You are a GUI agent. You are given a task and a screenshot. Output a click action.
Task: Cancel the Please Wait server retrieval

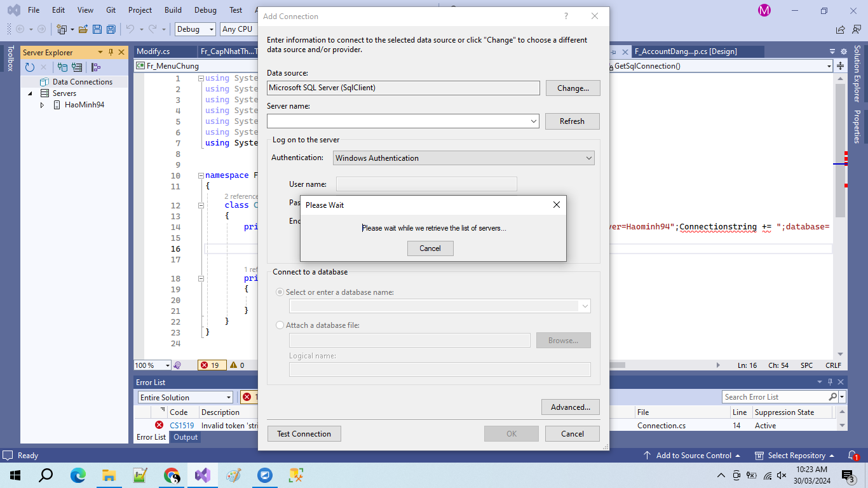point(430,248)
